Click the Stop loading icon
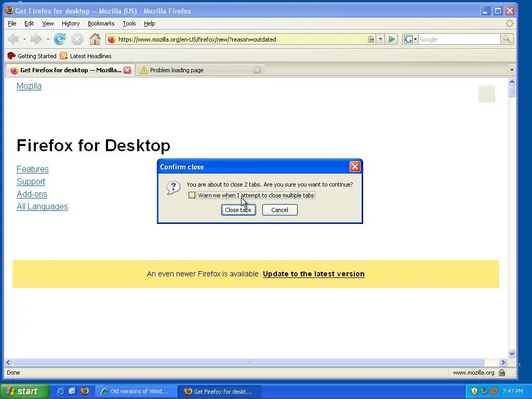This screenshot has height=399, width=532. pyautogui.click(x=77, y=39)
